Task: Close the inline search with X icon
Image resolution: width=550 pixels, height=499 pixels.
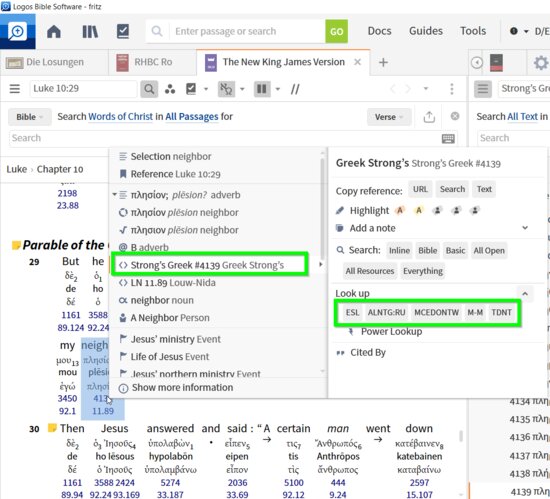Action: pos(455,116)
